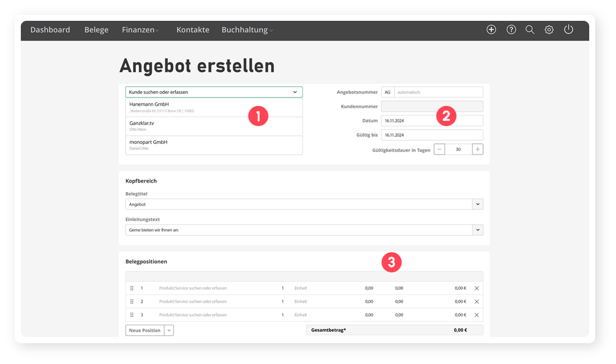Increase Gültigkeitsdauer with plus button

click(477, 149)
